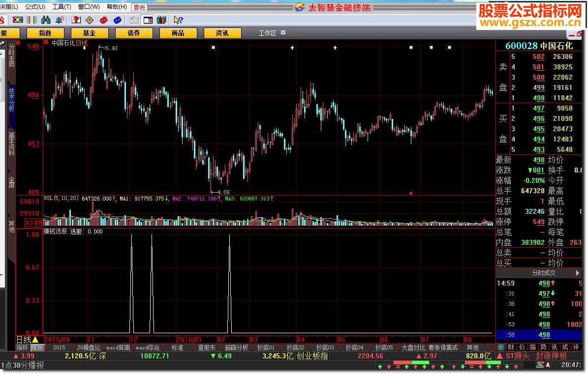
Task: Expand the 分时成交 arrow
Action: coord(577,273)
